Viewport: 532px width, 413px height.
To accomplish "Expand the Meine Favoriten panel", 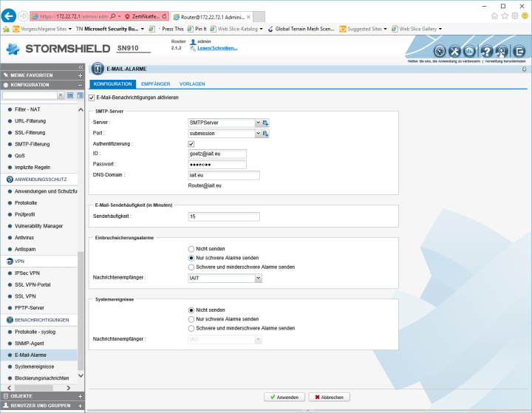I will point(81,75).
